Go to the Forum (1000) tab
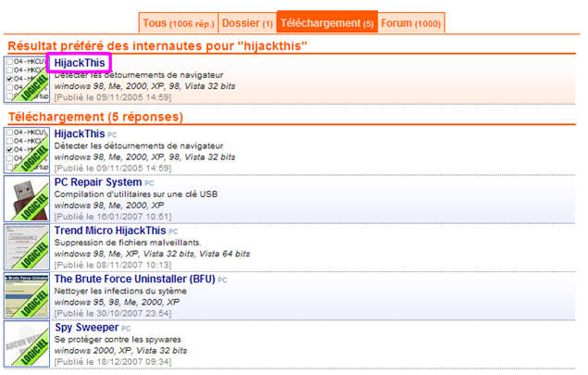Viewport: 588px width, 375px height. (411, 23)
